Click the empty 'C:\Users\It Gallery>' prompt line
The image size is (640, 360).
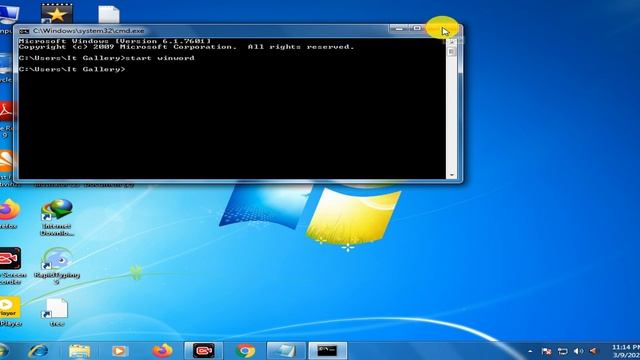coord(72,69)
